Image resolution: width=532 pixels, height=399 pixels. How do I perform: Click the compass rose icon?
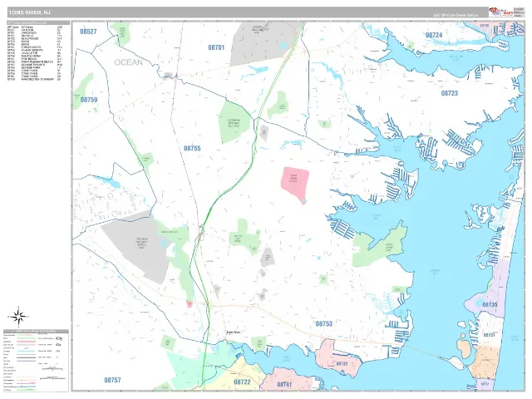point(19,317)
